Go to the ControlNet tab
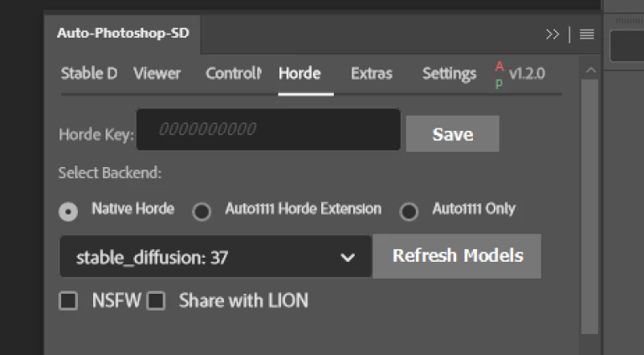Screen dimensions: 644x355 click(233, 74)
